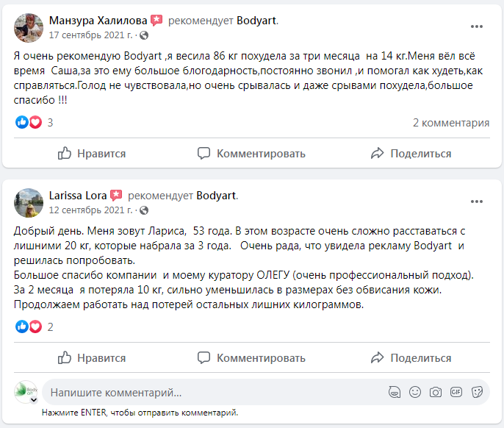Click the reaction icons on Larissa's post
504x428 pixels.
(29, 327)
